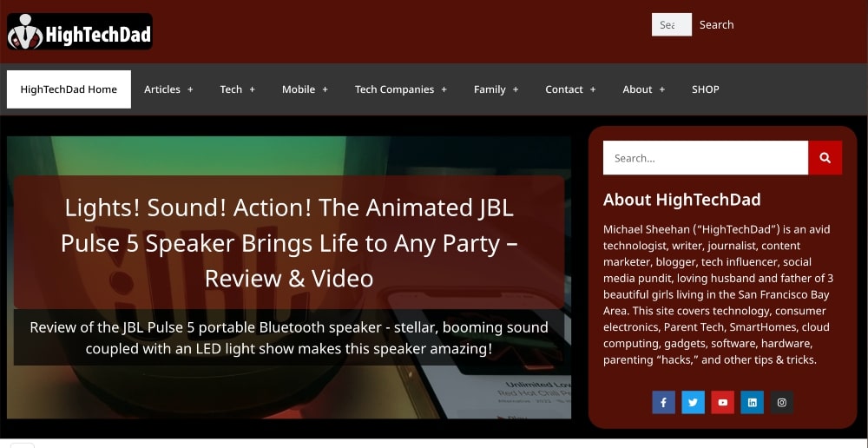Click the 'Review of the JBL Pulse 5' summary text

[x=289, y=338]
